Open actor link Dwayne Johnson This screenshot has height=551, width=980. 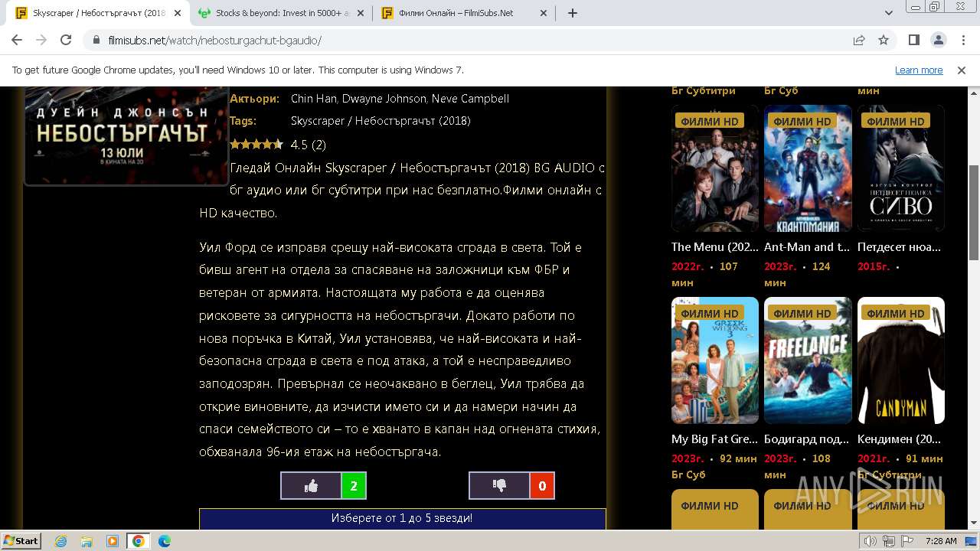pos(384,99)
